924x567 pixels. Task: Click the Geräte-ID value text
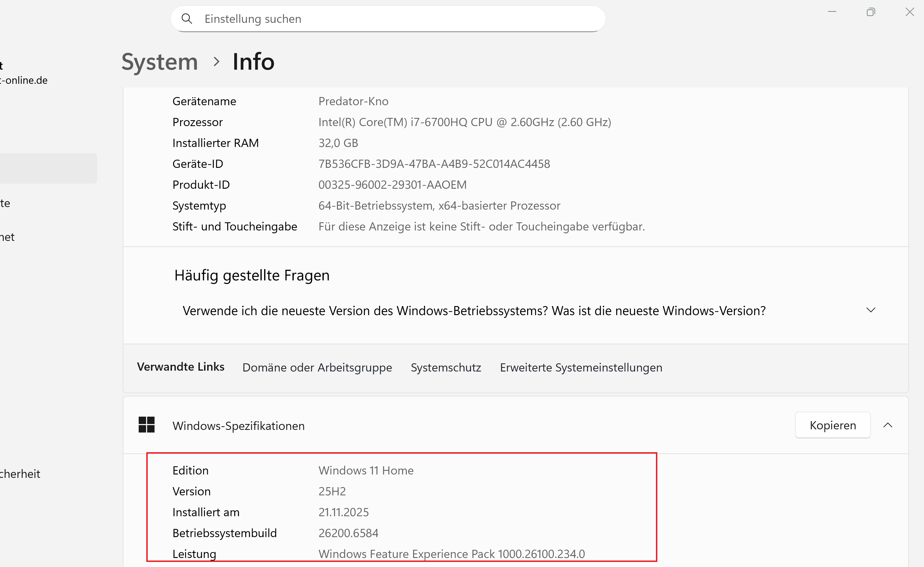point(434,164)
